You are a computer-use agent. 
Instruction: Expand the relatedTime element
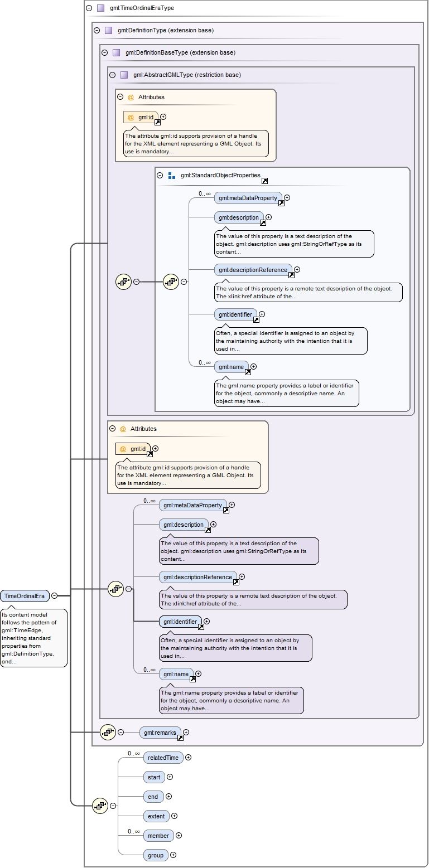[189, 757]
